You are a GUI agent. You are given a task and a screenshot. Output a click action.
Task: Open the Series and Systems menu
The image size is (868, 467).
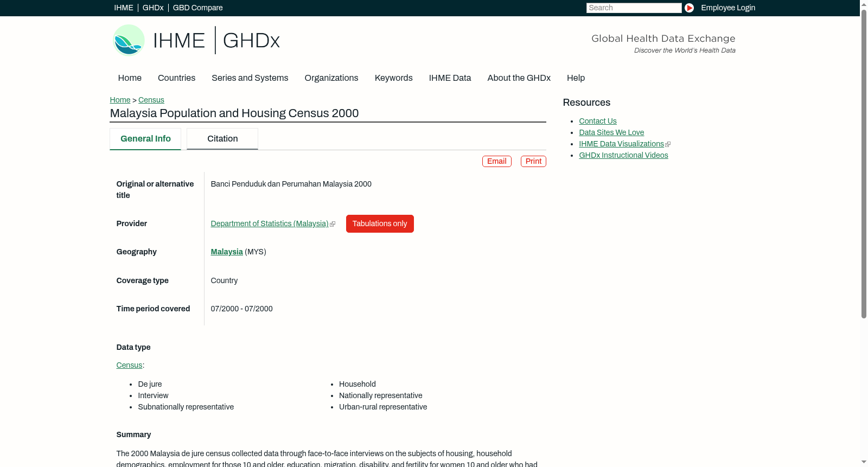[x=250, y=78]
